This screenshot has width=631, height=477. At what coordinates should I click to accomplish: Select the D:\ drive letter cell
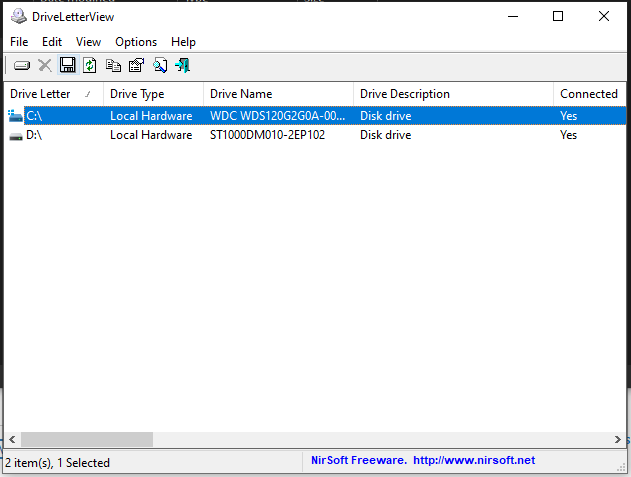point(34,135)
